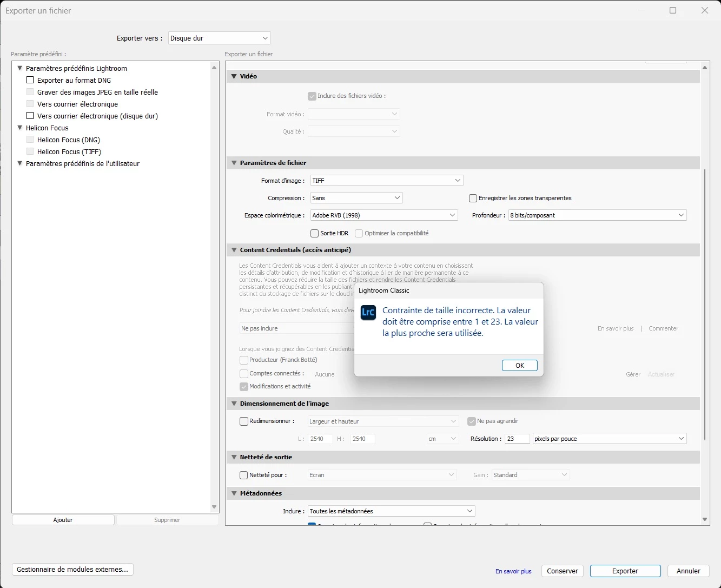This screenshot has width=721, height=588.
Task: Click the Exporter button
Action: 625,571
